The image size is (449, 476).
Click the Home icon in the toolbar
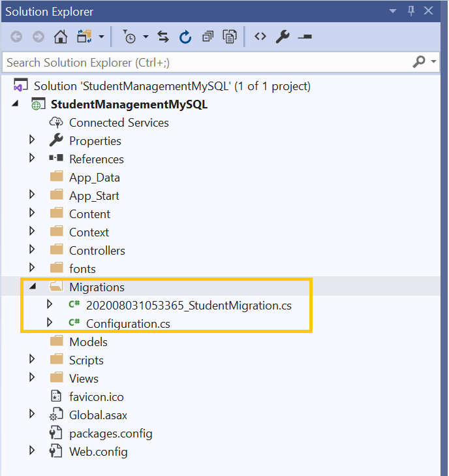tap(60, 37)
